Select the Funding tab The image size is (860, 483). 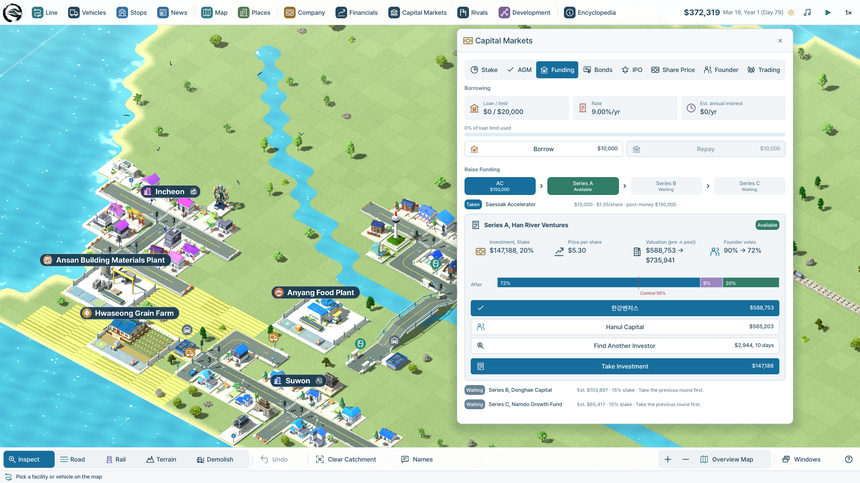(557, 70)
